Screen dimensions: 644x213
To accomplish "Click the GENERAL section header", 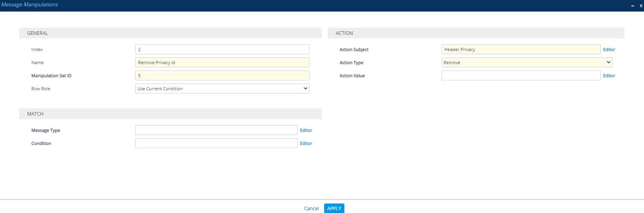I will coord(38,33).
